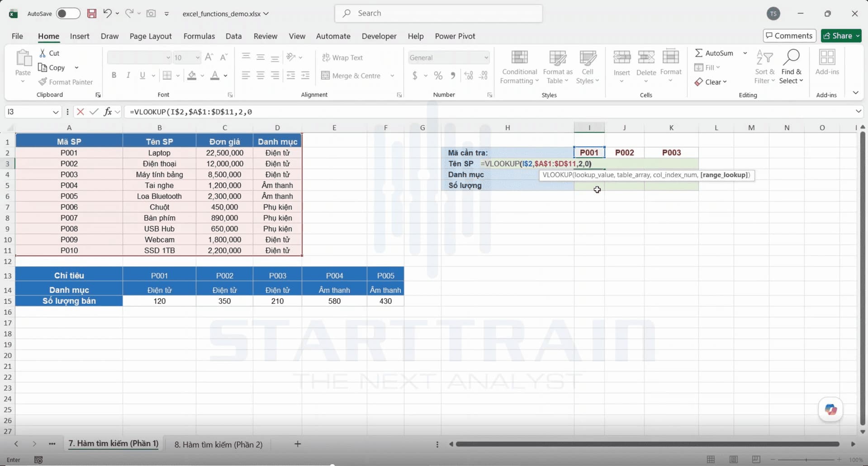Screen dimensions: 868x466
Task: Increase font size with the large A icon
Action: pyautogui.click(x=209, y=57)
